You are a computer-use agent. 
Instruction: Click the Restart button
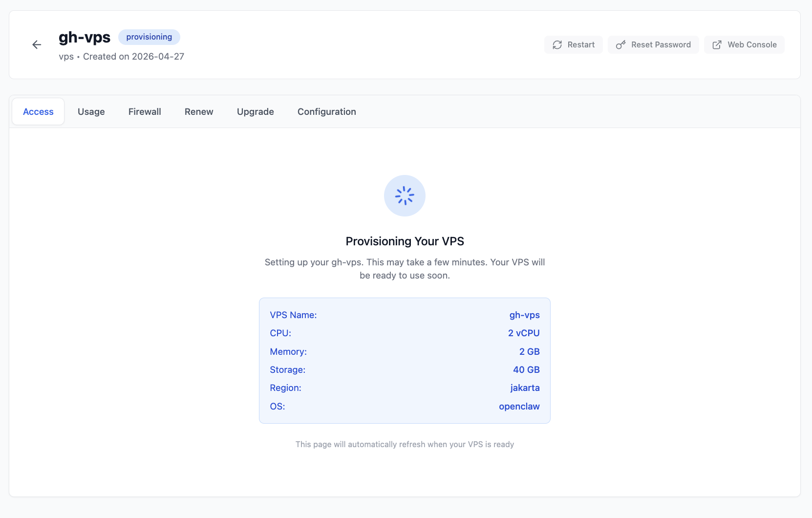point(573,44)
